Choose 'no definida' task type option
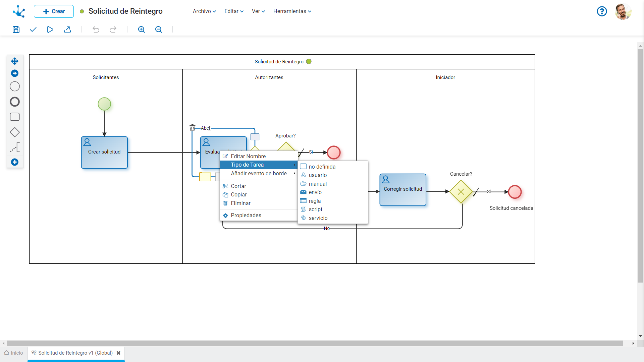The image size is (644, 362). [x=322, y=167]
